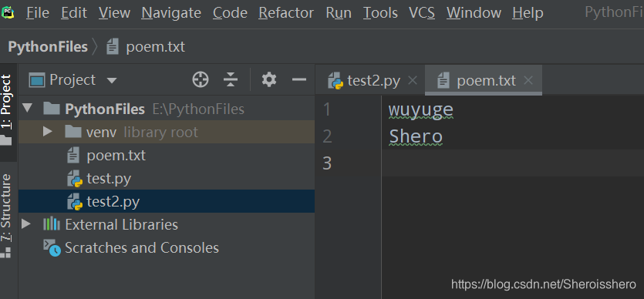Open the VCS menu
Screen dimensions: 644x299
(422, 13)
